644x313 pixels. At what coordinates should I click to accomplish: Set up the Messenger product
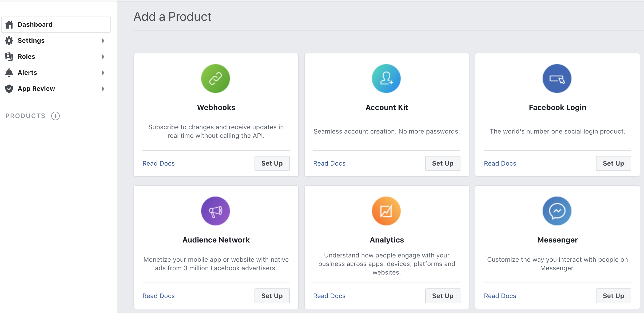[613, 296]
